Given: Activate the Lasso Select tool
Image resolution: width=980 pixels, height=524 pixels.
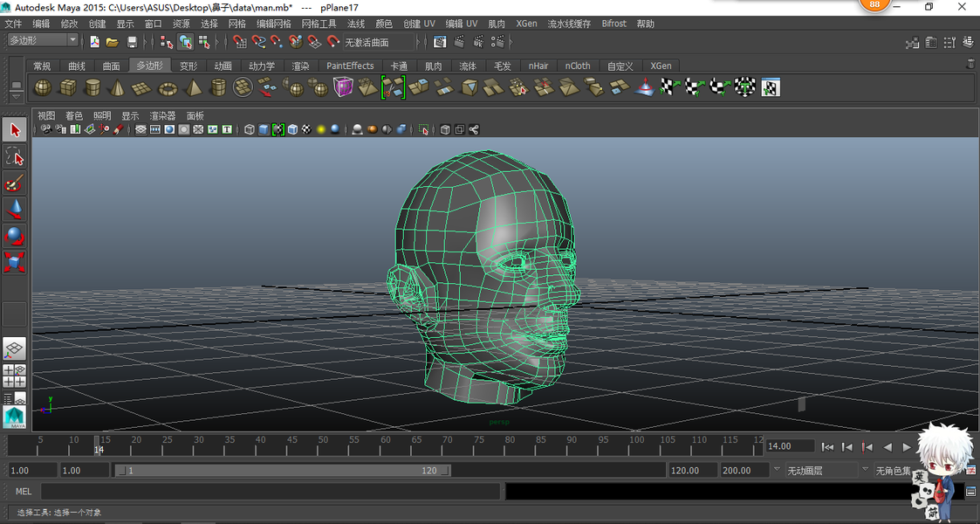Looking at the screenshot, I should coord(14,157).
